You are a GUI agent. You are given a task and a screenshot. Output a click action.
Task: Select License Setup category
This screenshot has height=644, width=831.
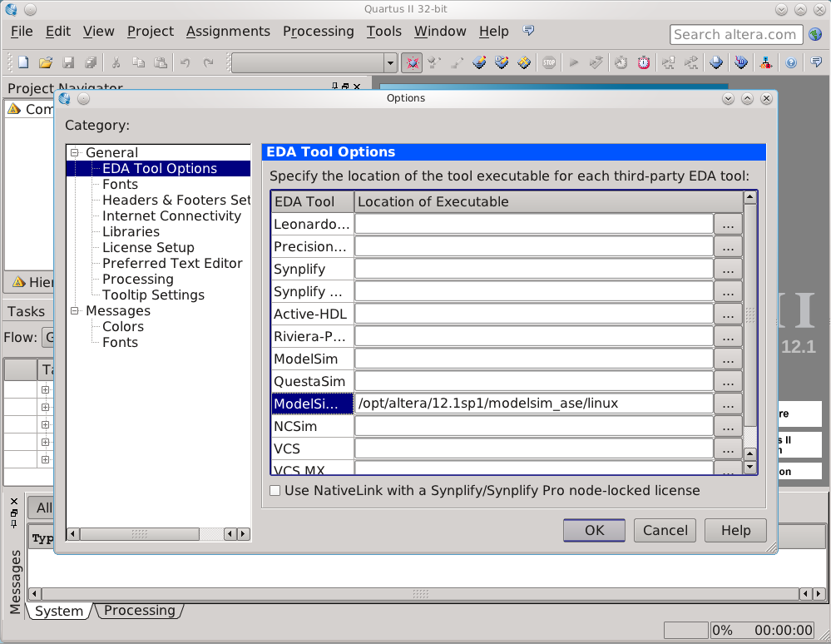click(x=148, y=247)
